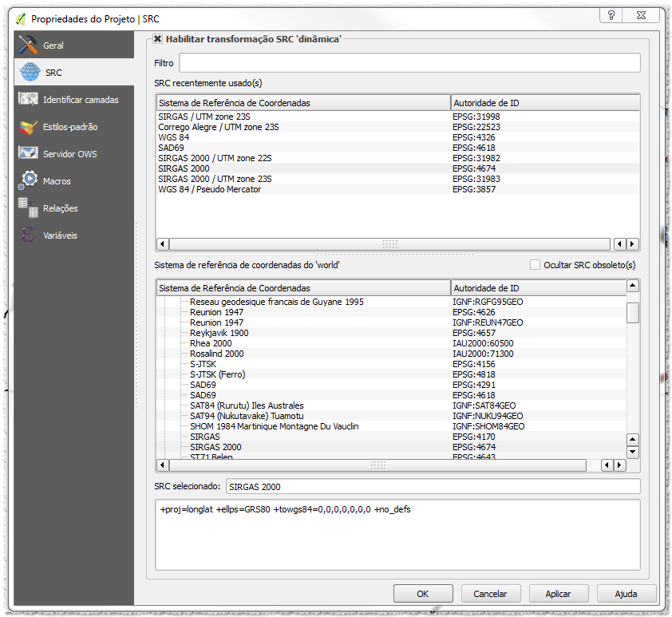
Task: Click the Estilos-padrão brush icon
Action: click(29, 127)
